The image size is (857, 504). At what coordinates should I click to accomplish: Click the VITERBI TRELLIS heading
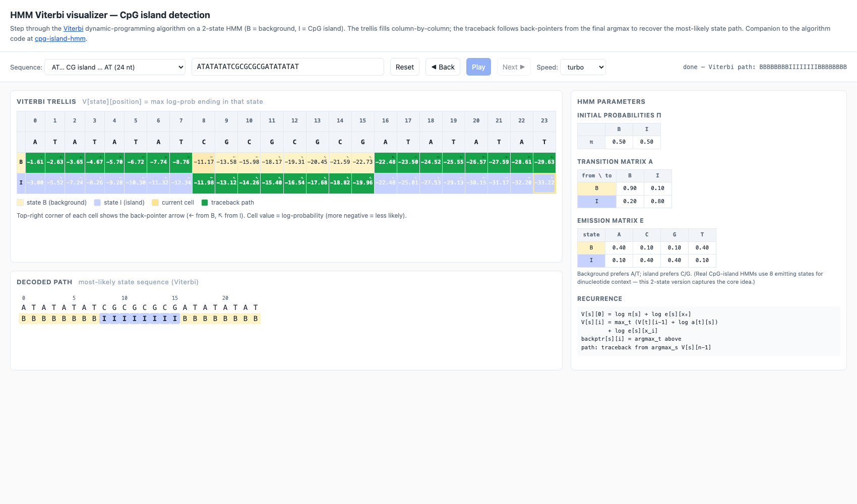pyautogui.click(x=46, y=102)
